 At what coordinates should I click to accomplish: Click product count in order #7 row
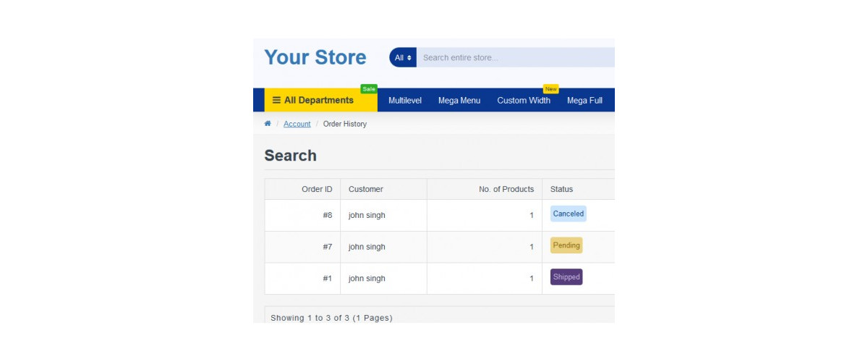[x=532, y=248]
